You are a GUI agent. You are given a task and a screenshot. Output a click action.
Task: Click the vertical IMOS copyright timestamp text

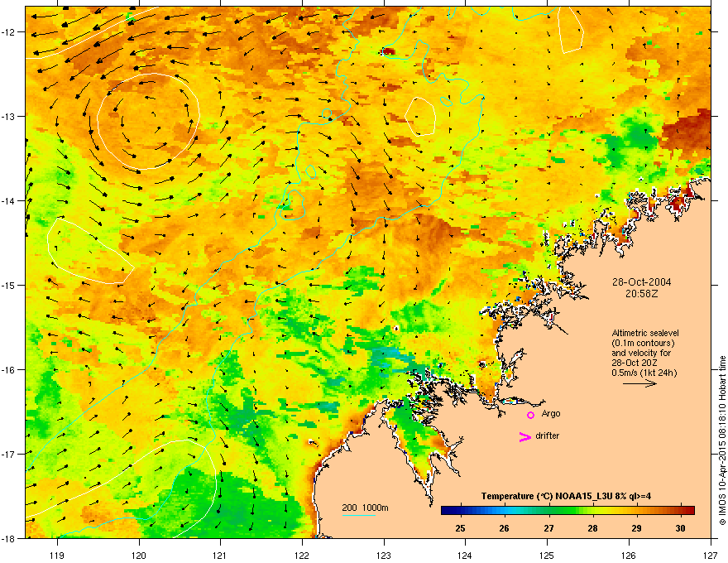coord(722,440)
